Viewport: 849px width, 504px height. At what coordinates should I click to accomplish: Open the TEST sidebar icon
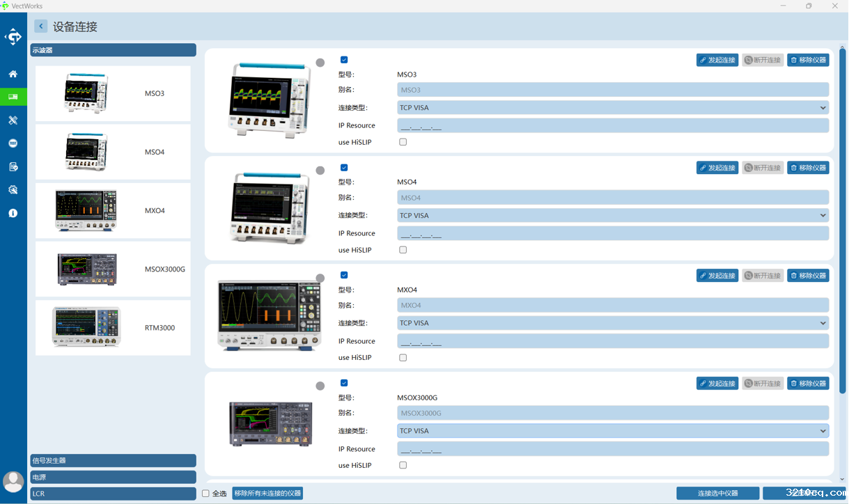pos(13,143)
